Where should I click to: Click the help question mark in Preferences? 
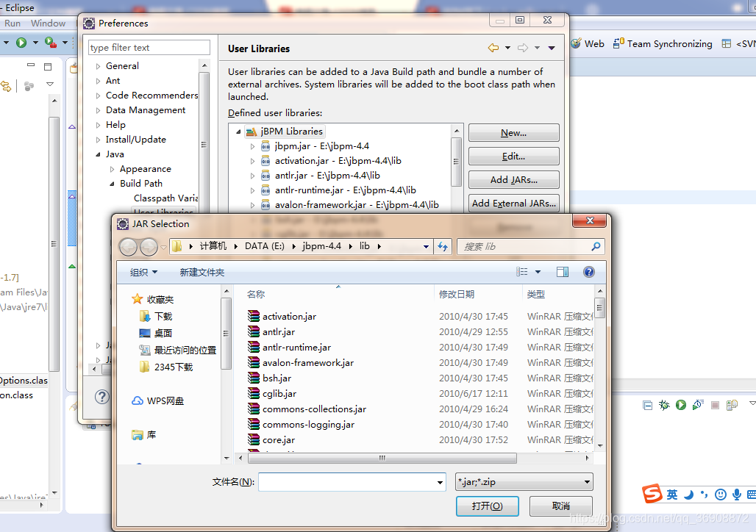pos(101,397)
